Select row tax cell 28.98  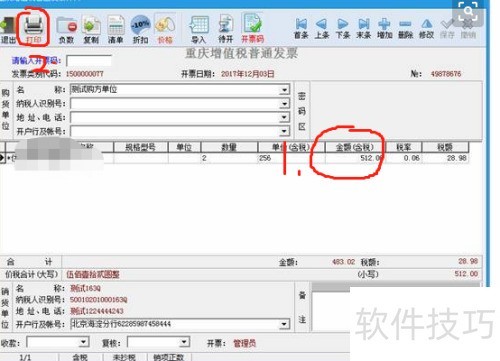[445, 158]
